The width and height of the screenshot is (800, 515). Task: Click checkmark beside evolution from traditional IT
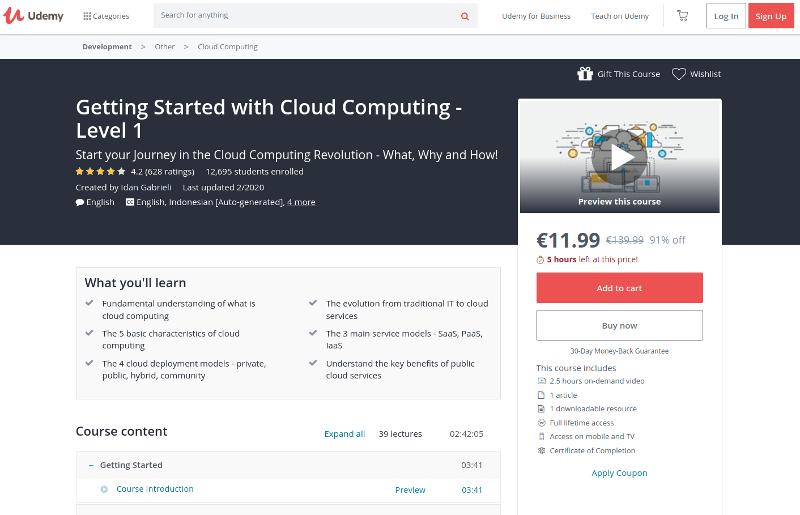pyautogui.click(x=313, y=303)
